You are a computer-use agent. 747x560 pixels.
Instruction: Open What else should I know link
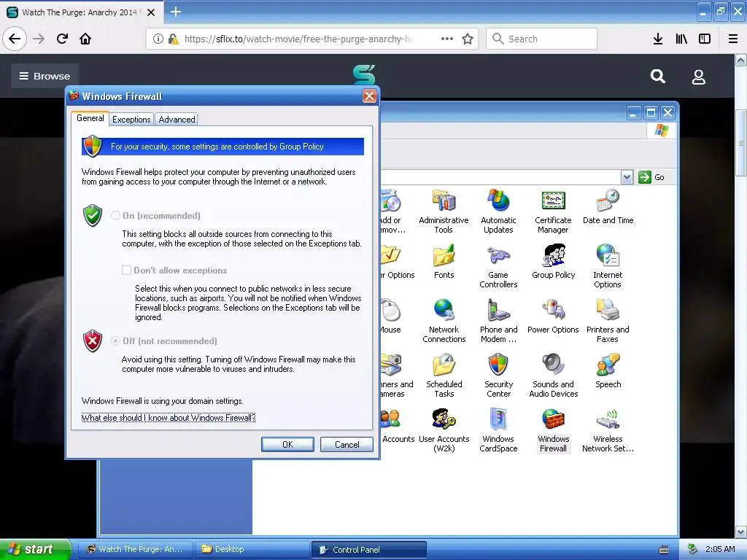pyautogui.click(x=169, y=418)
